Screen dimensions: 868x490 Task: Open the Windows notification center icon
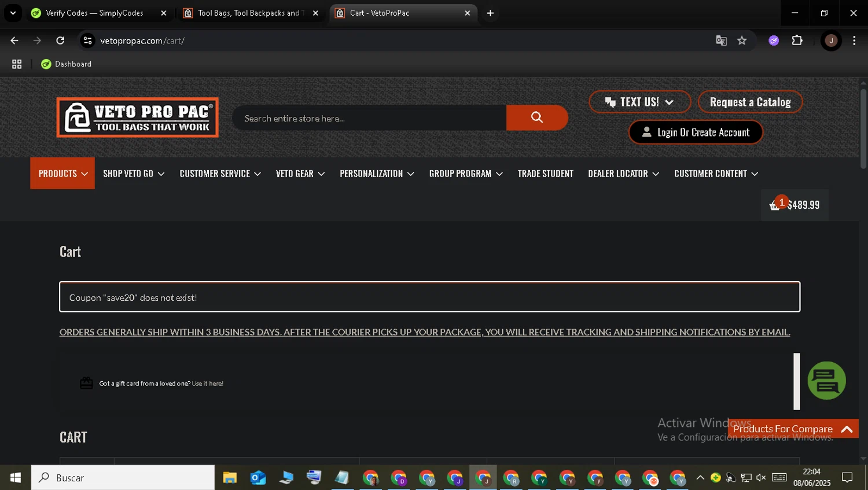(x=847, y=477)
